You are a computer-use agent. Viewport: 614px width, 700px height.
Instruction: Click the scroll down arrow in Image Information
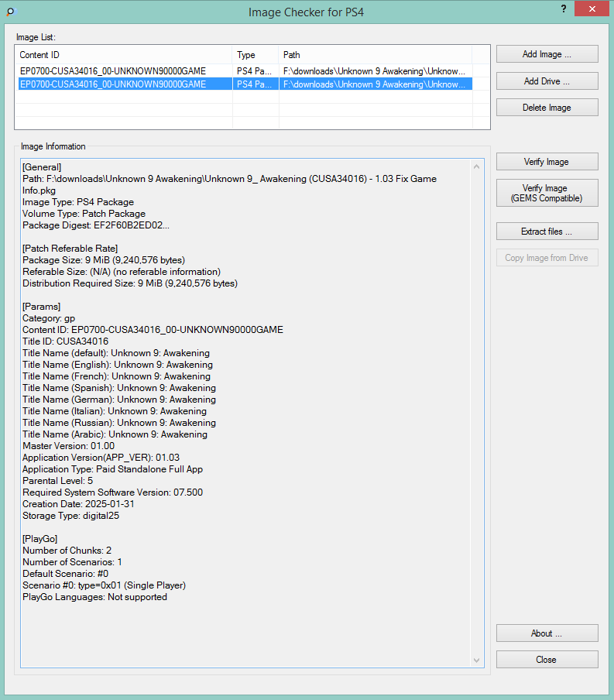pyautogui.click(x=476, y=661)
